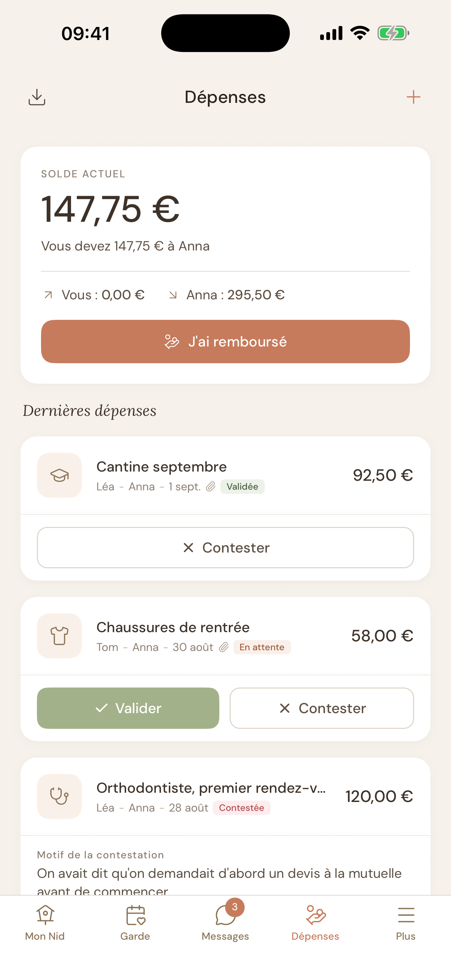This screenshot has width=451, height=980.
Task: Go to the Messages tab
Action: 225,923
